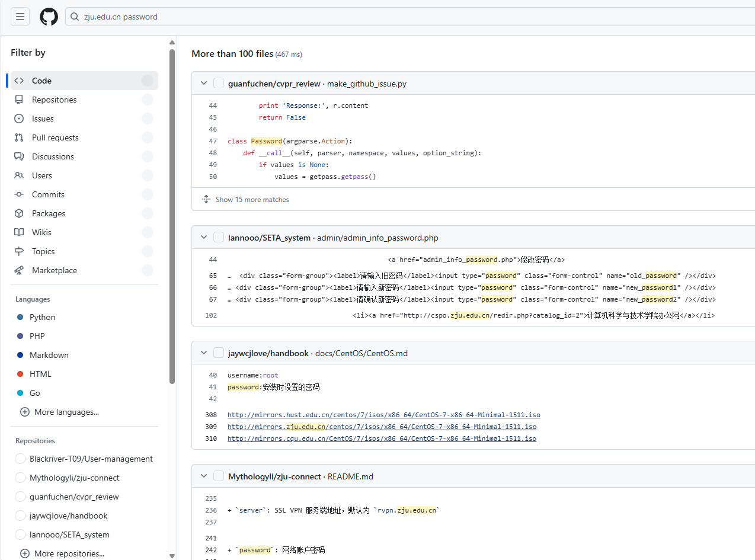Viewport: 755px width, 560px height.
Task: Click the Packages filter icon
Action: pyautogui.click(x=19, y=213)
